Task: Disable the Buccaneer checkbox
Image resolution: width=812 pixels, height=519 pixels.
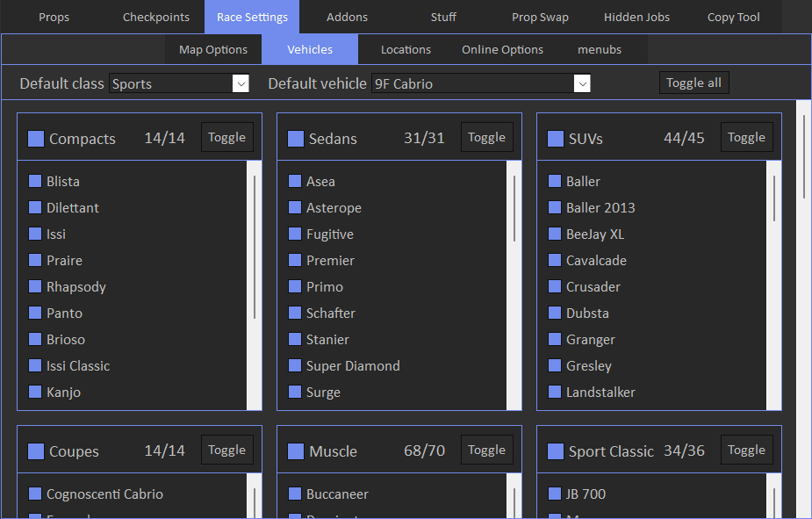Action: (295, 494)
